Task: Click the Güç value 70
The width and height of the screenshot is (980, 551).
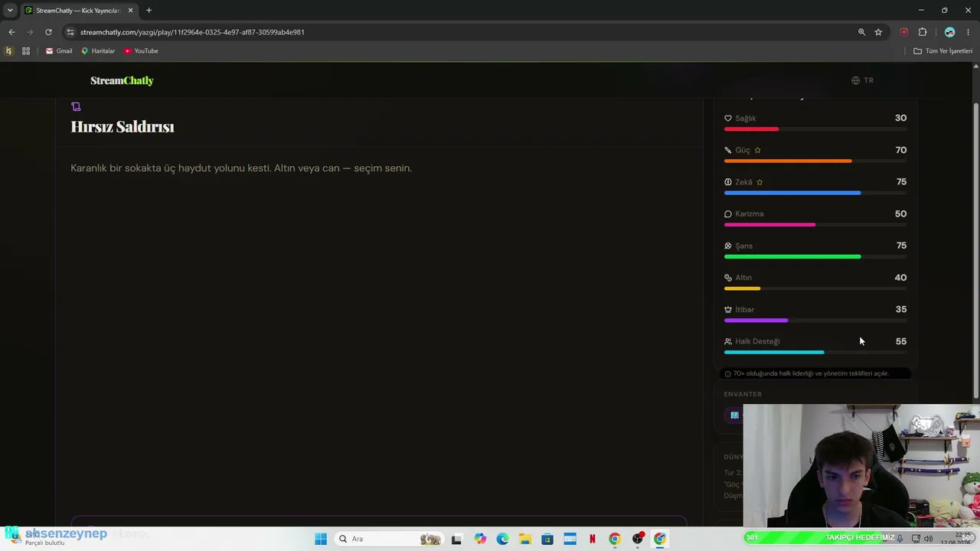Action: coord(900,150)
